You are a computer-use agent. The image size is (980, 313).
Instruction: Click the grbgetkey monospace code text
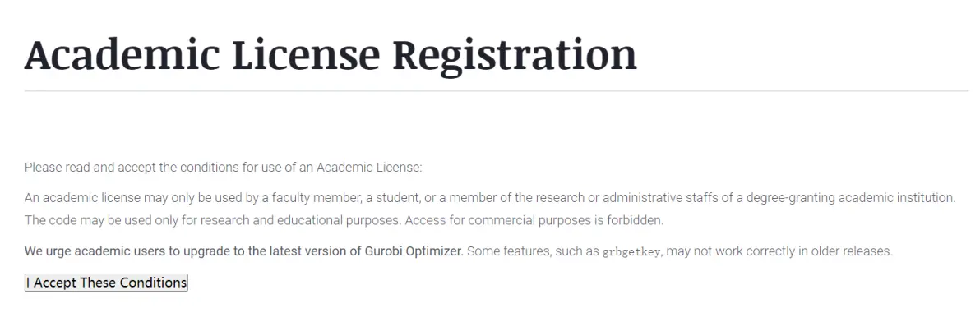point(631,252)
